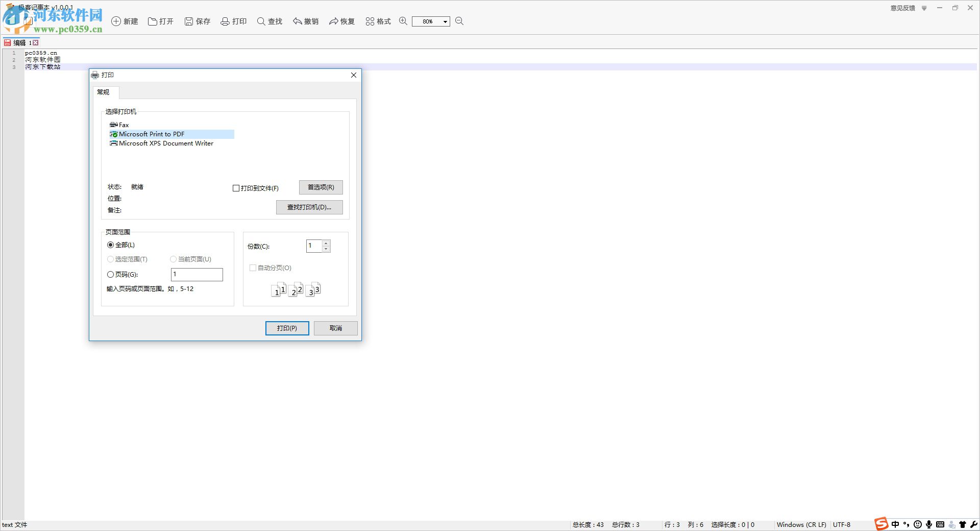Toggle Chinese/English mode 中 in IME bar
Image resolution: width=980 pixels, height=531 pixels.
pos(895,524)
